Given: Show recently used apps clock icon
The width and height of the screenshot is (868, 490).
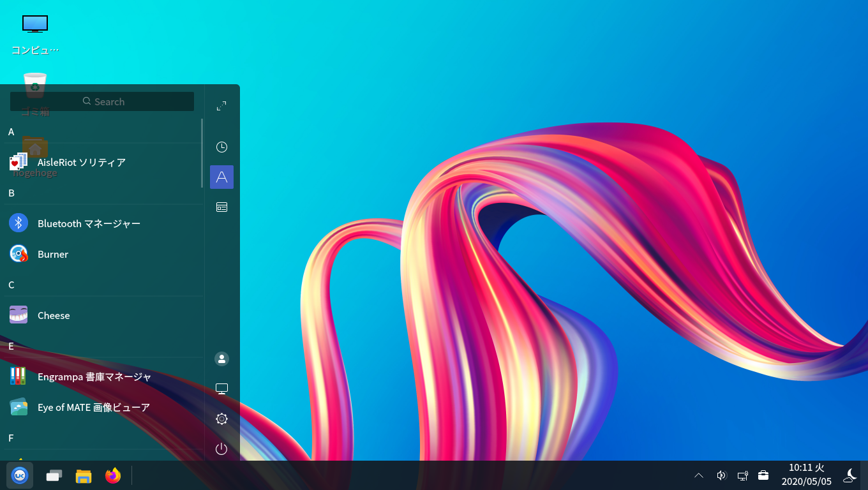Looking at the screenshot, I should tap(221, 147).
